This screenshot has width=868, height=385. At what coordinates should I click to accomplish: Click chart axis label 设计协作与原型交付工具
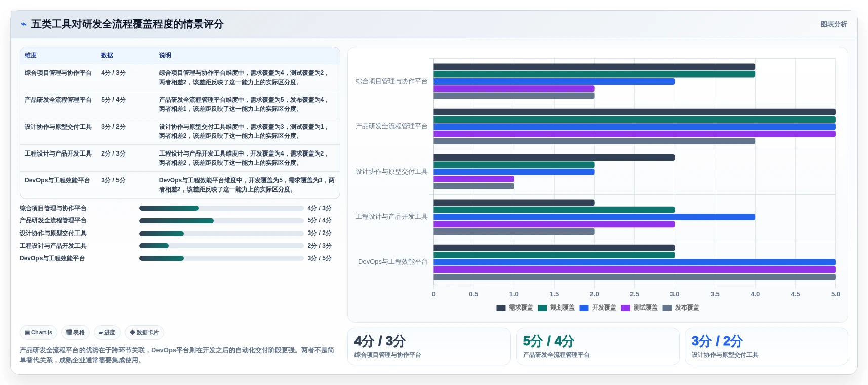coord(391,172)
